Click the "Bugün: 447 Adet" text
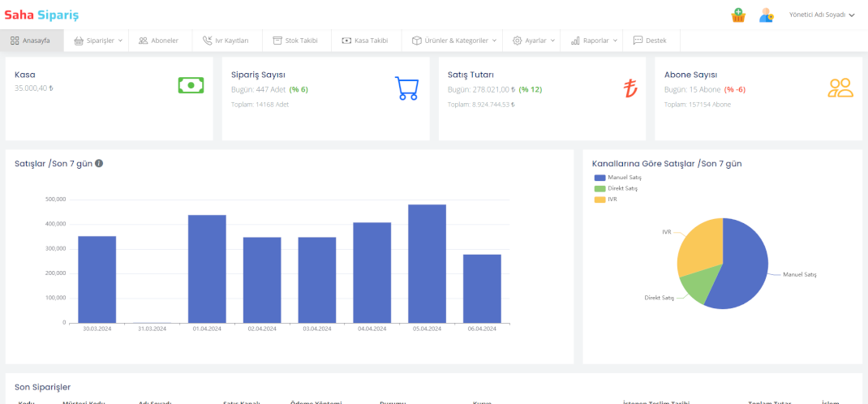 pos(258,89)
